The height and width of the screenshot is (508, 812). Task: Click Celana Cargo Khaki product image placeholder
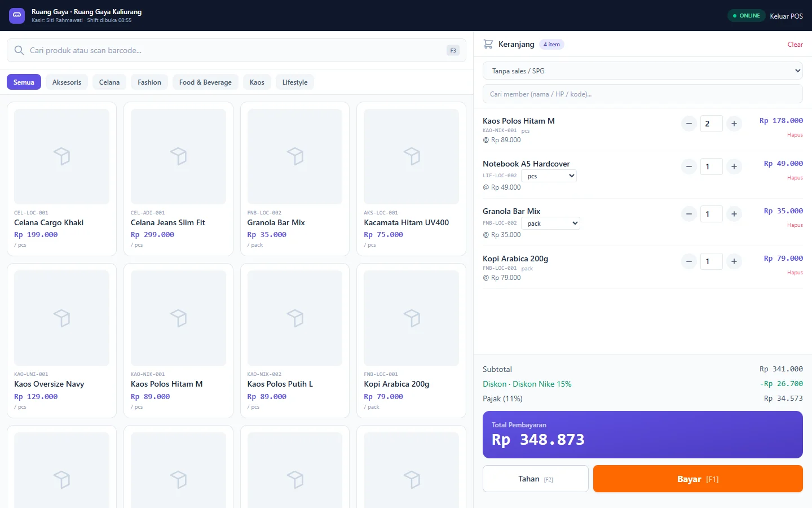click(61, 156)
